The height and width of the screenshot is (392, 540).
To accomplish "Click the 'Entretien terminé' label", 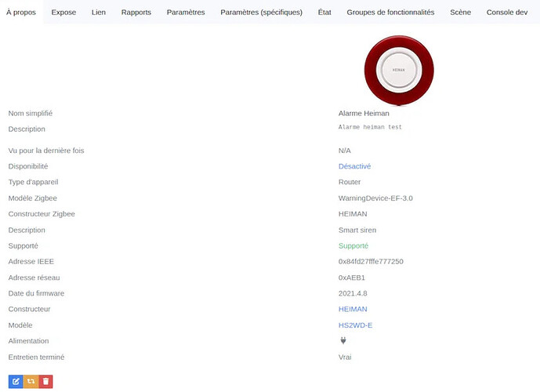I will pos(36,358).
